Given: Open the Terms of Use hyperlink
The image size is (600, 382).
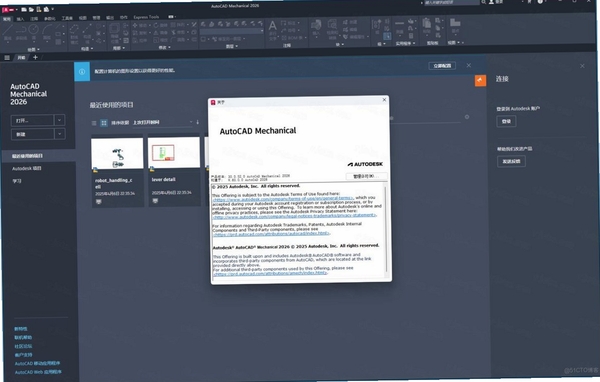Looking at the screenshot, I should [x=283, y=199].
